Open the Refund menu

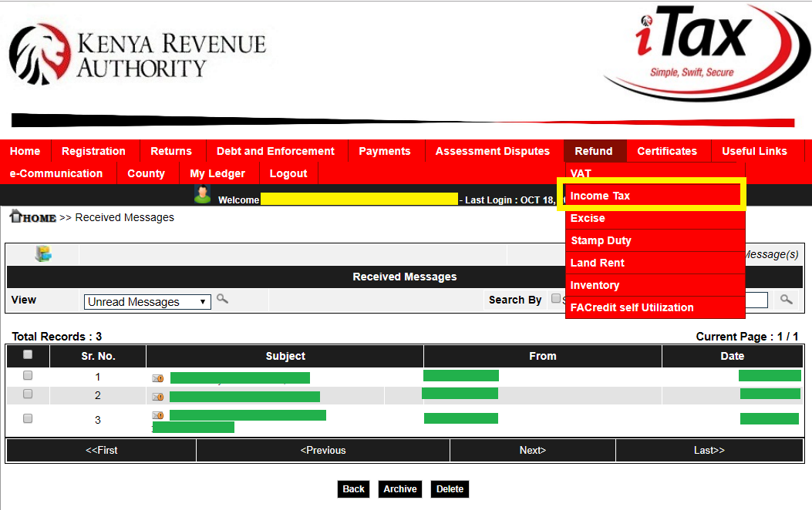(x=594, y=151)
